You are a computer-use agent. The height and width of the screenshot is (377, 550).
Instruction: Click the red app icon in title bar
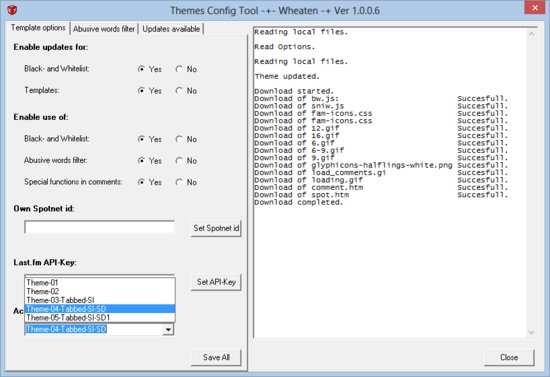[x=12, y=10]
